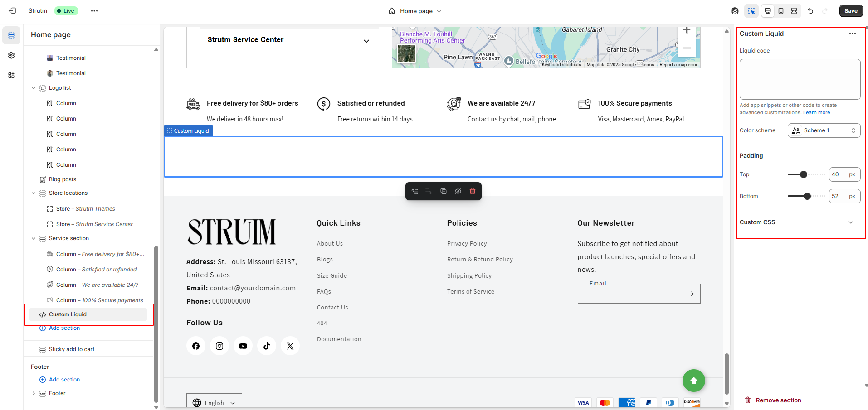Collapse Logo list section
The height and width of the screenshot is (410, 868).
point(34,88)
